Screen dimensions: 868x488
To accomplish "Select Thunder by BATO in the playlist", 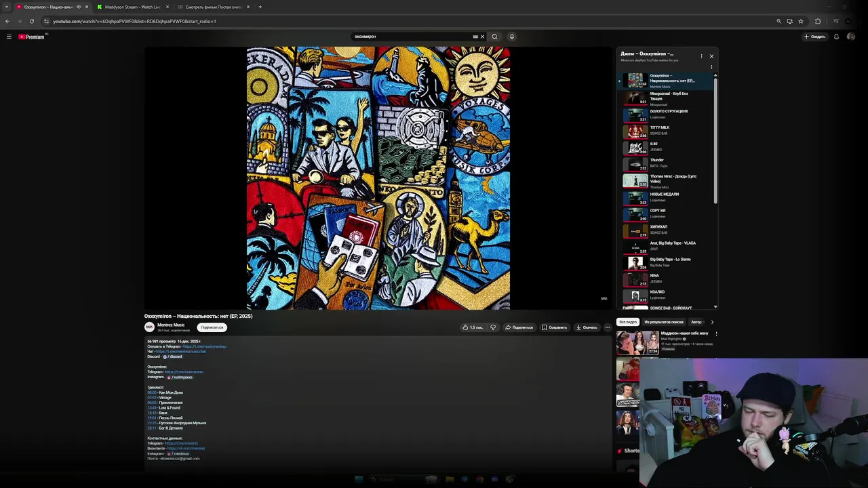I will coord(665,163).
